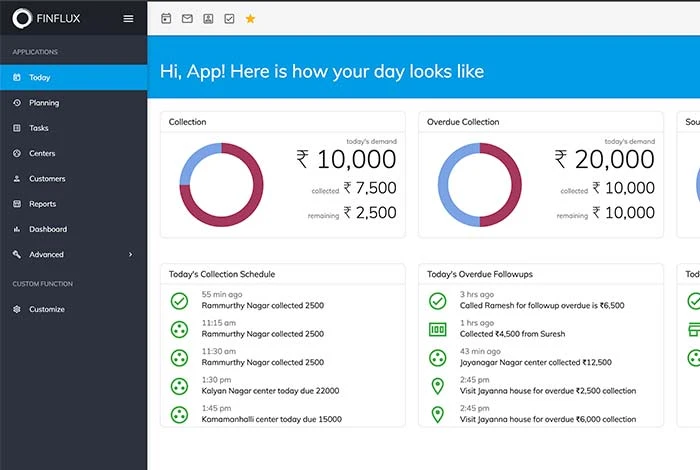Click the Today calendar sidebar icon

click(x=17, y=77)
